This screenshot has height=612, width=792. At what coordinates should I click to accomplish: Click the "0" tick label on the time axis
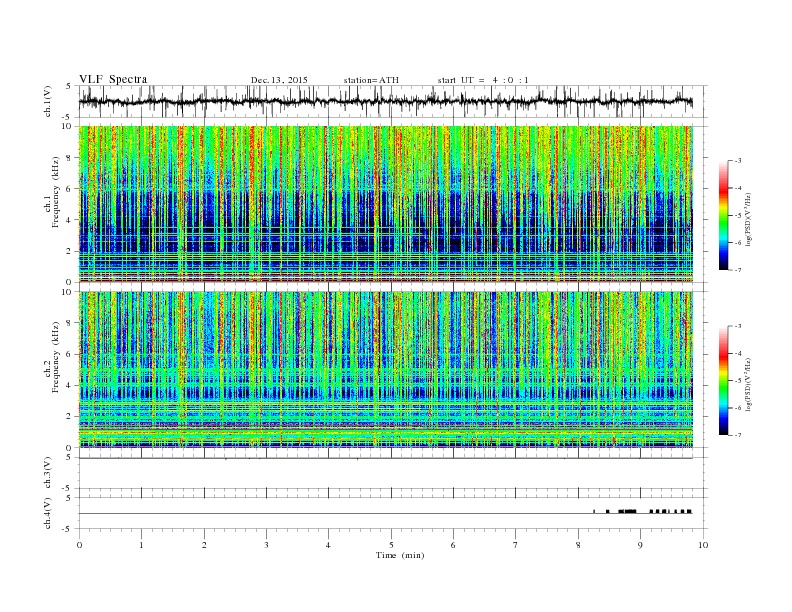point(79,545)
